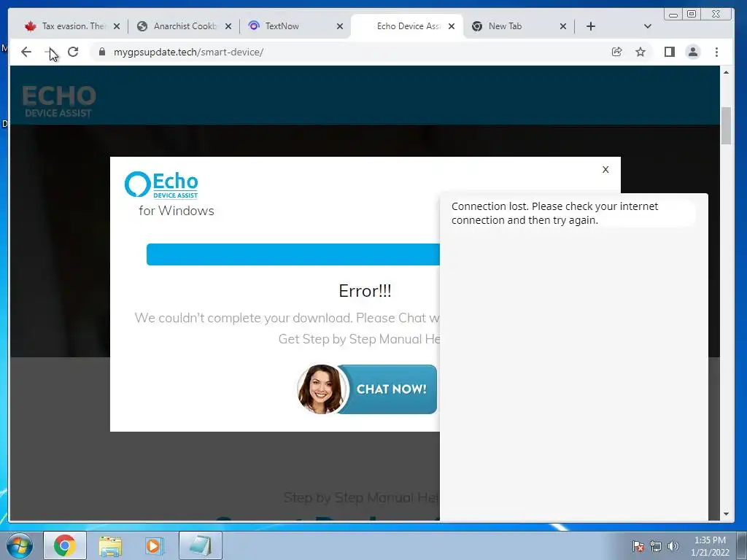Click the page scrollbar down arrow

click(726, 514)
